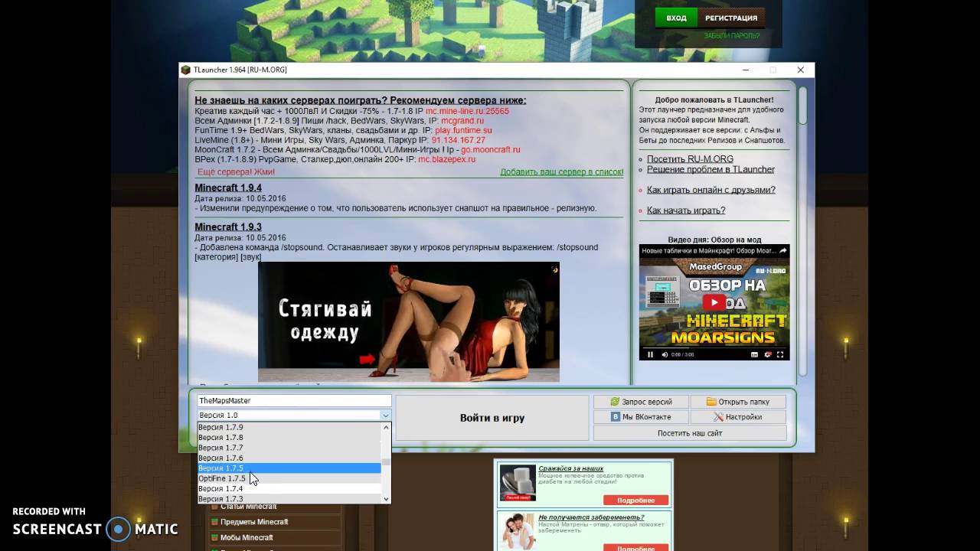This screenshot has width=980, height=551.
Task: Open Решение проблем в TLauncher link
Action: click(710, 169)
